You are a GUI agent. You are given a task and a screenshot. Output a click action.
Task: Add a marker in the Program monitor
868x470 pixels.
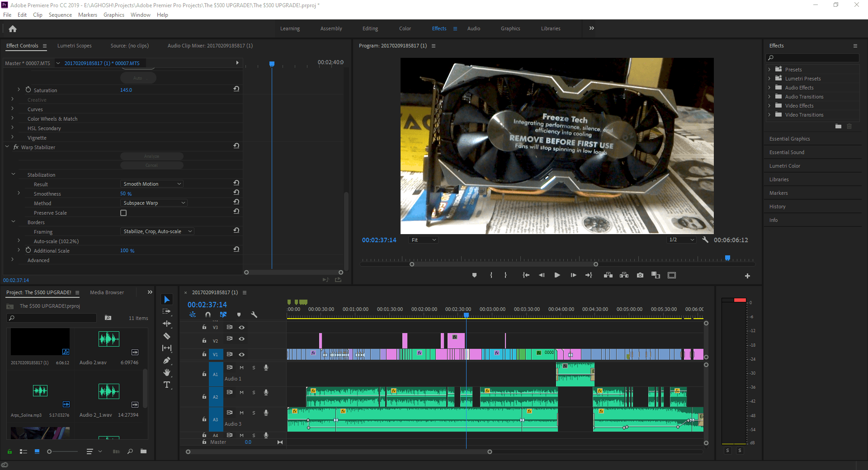pos(475,275)
